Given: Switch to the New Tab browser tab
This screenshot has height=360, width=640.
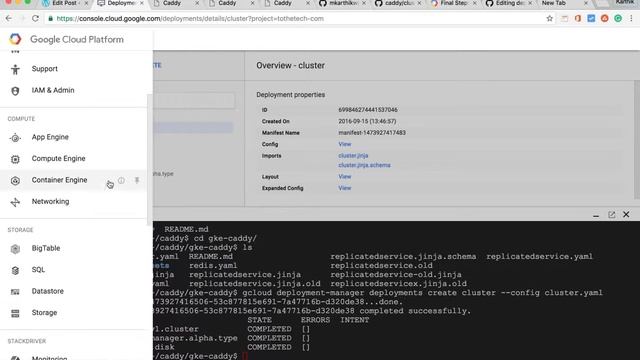Looking at the screenshot, I should coord(564,3).
